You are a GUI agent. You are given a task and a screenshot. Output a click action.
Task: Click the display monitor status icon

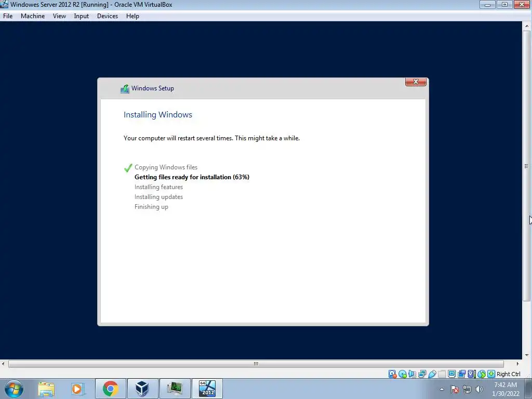click(x=451, y=374)
